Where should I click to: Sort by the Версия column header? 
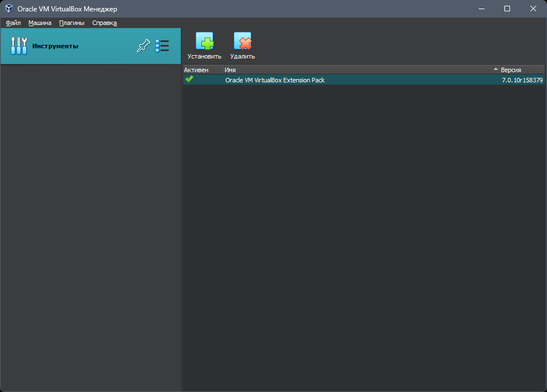click(x=522, y=70)
